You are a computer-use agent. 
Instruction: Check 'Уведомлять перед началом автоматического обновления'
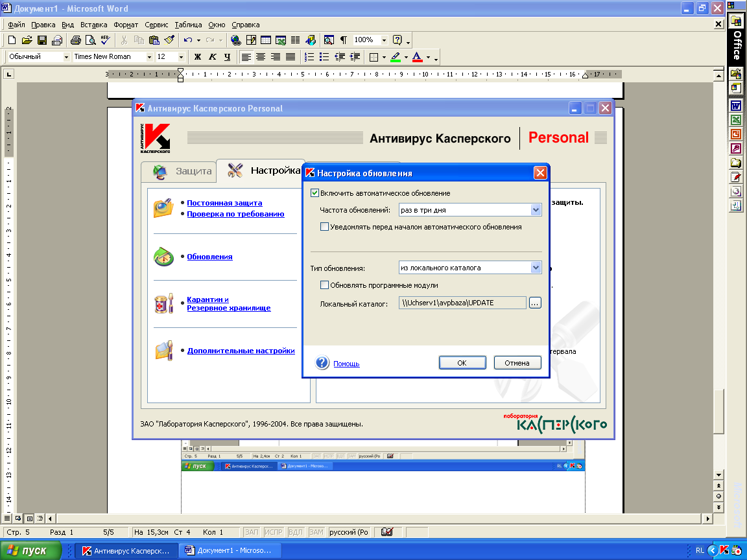324,227
